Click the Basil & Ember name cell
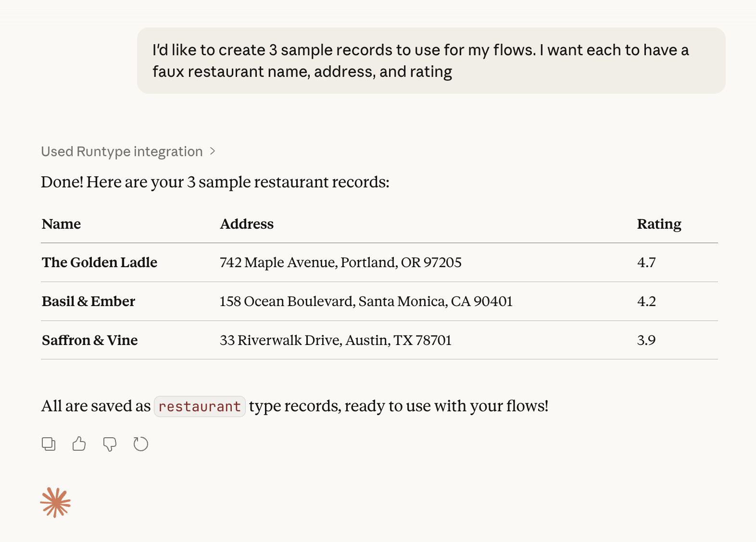The image size is (756, 542). click(88, 301)
